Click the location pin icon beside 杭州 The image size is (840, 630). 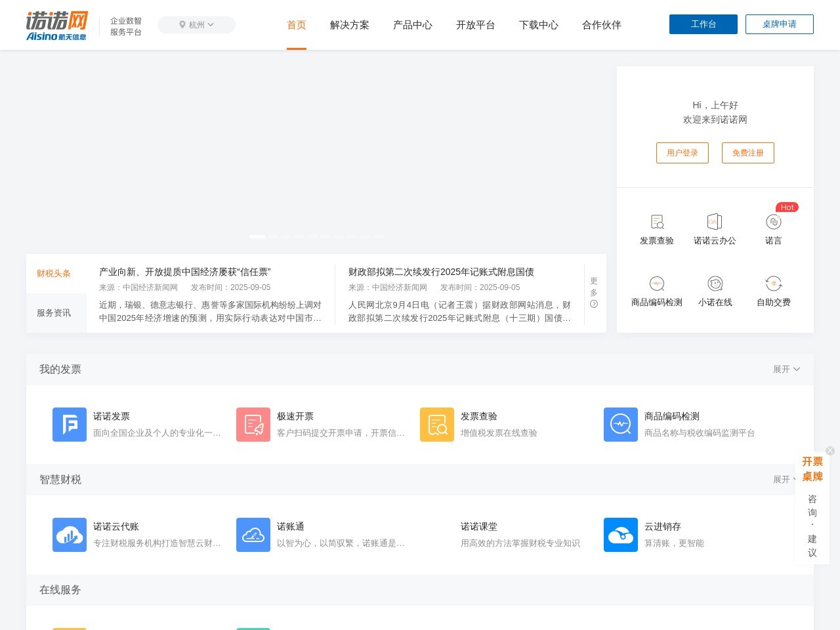(182, 25)
